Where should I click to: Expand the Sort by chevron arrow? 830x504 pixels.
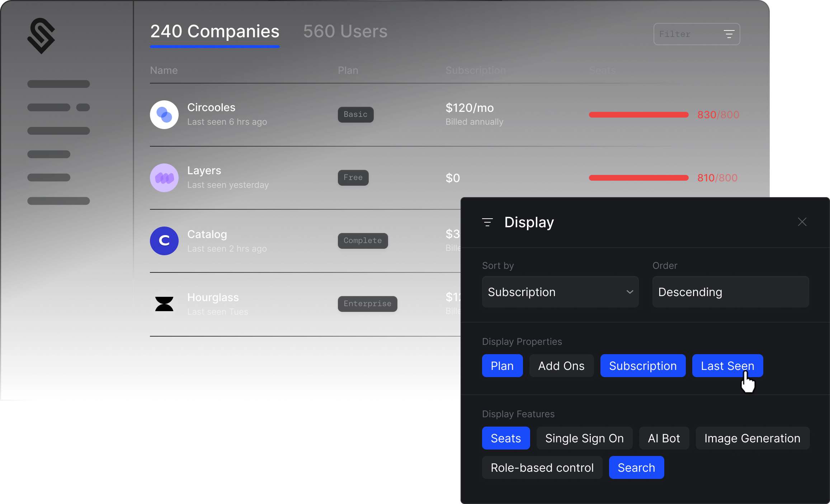click(629, 292)
